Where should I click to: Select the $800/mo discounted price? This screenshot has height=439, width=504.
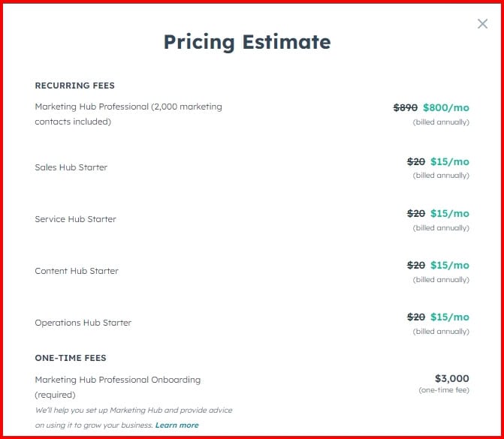446,107
